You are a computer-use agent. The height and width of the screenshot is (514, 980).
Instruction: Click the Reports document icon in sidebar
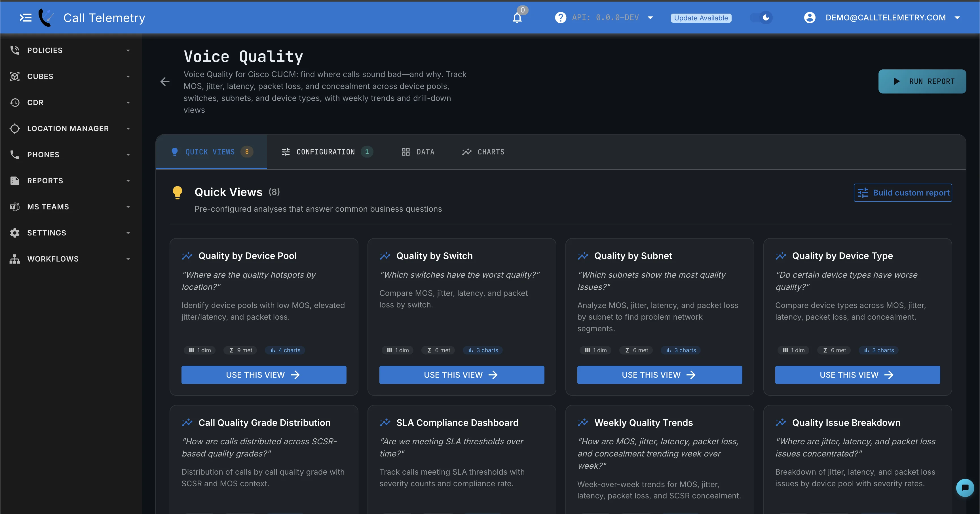tap(14, 180)
